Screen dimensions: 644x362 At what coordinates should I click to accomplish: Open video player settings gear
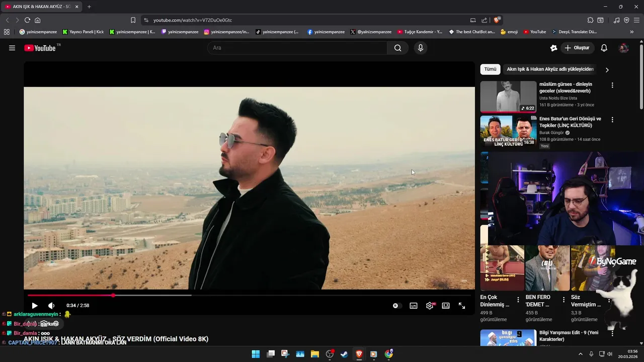(x=430, y=306)
